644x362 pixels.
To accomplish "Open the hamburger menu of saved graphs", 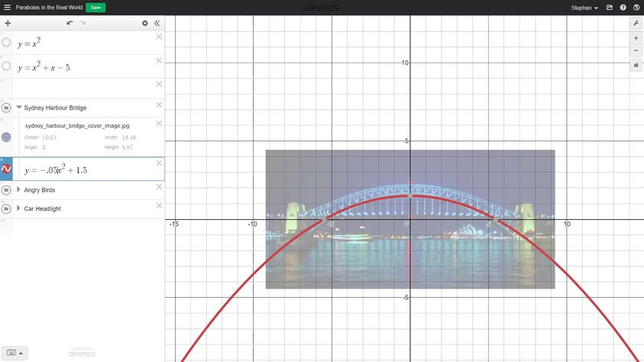I will tap(7, 8).
